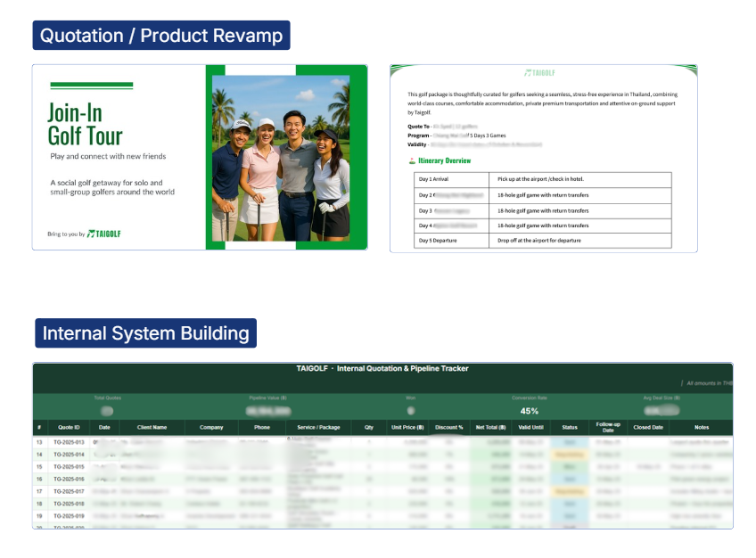Select the Quotation / Product Revamp heading
The height and width of the screenshot is (558, 756).
point(161,35)
